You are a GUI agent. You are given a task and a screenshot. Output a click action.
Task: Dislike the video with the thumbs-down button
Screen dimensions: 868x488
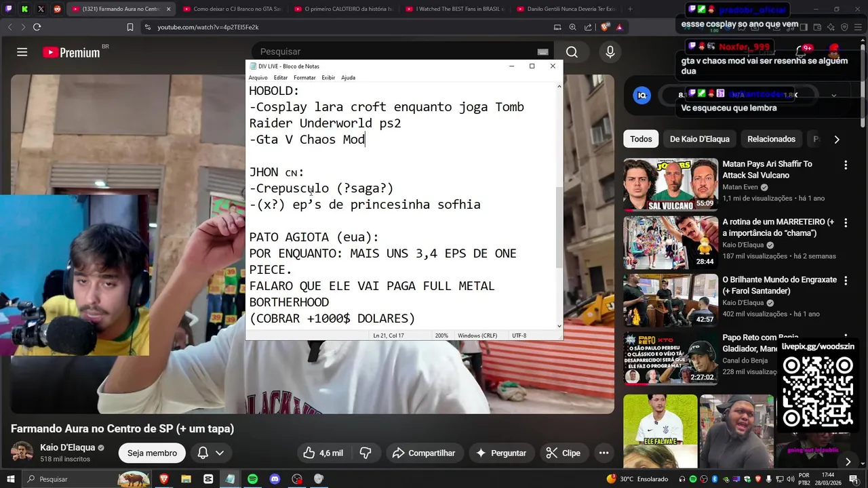[x=366, y=453]
